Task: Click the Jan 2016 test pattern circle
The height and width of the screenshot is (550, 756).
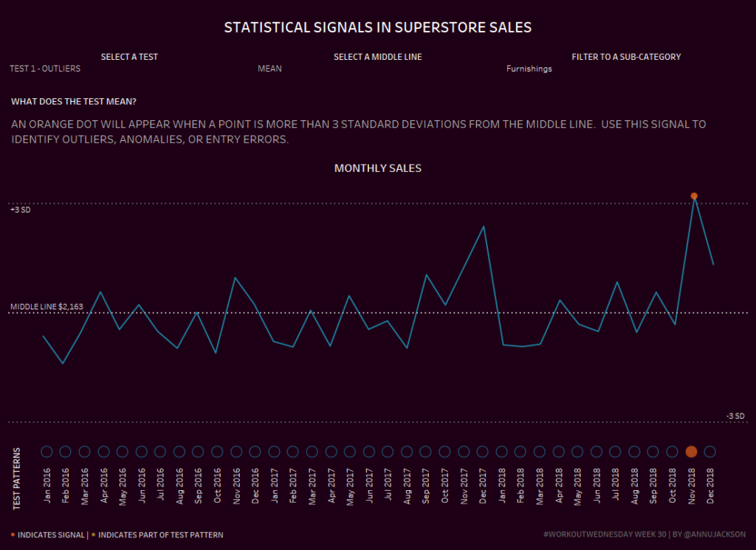Action: click(x=47, y=452)
